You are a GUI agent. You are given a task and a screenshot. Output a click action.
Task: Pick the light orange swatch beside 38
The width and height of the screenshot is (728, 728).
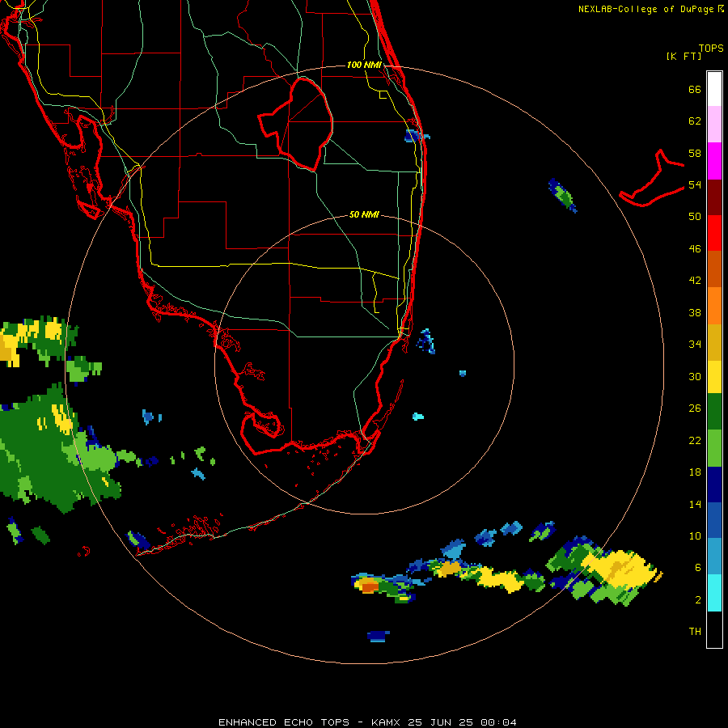(x=714, y=306)
